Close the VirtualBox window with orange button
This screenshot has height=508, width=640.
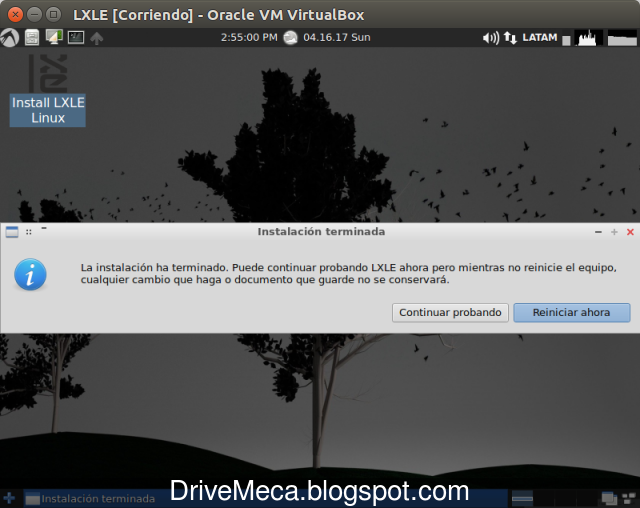pyautogui.click(x=15, y=15)
